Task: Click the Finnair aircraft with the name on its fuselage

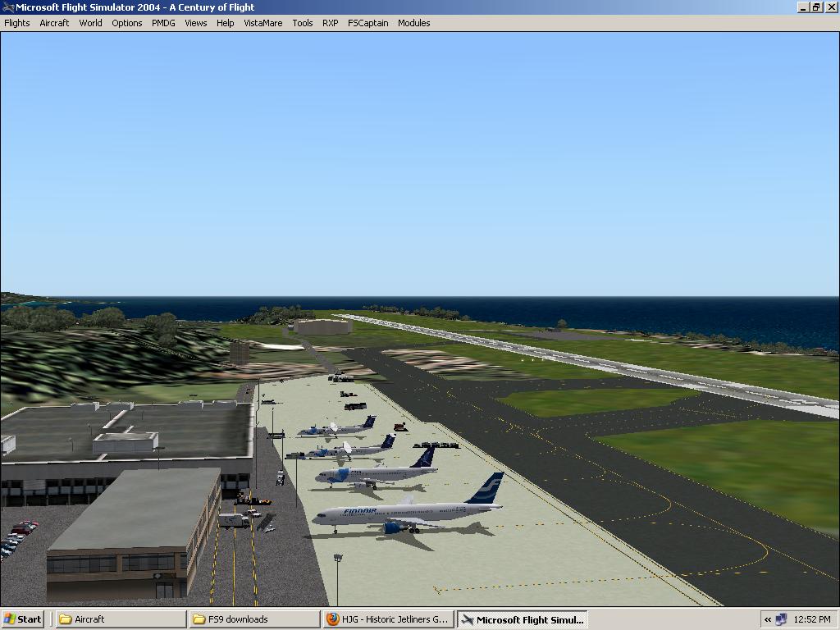Action: pyautogui.click(x=407, y=514)
